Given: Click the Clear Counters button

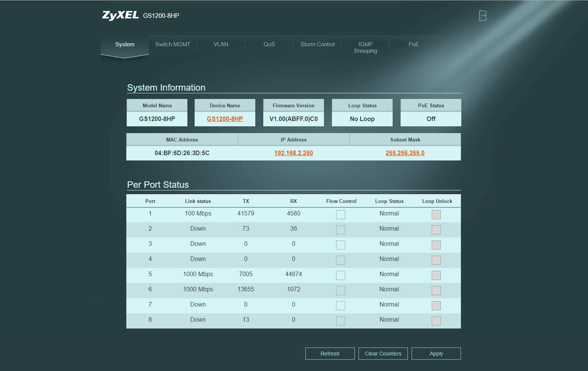Looking at the screenshot, I should click(x=383, y=354).
